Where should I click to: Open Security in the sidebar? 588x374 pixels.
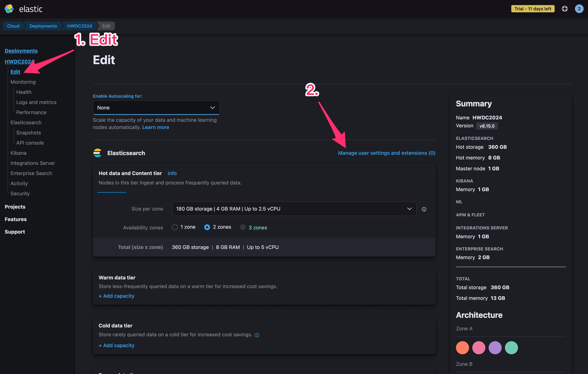[20, 194]
